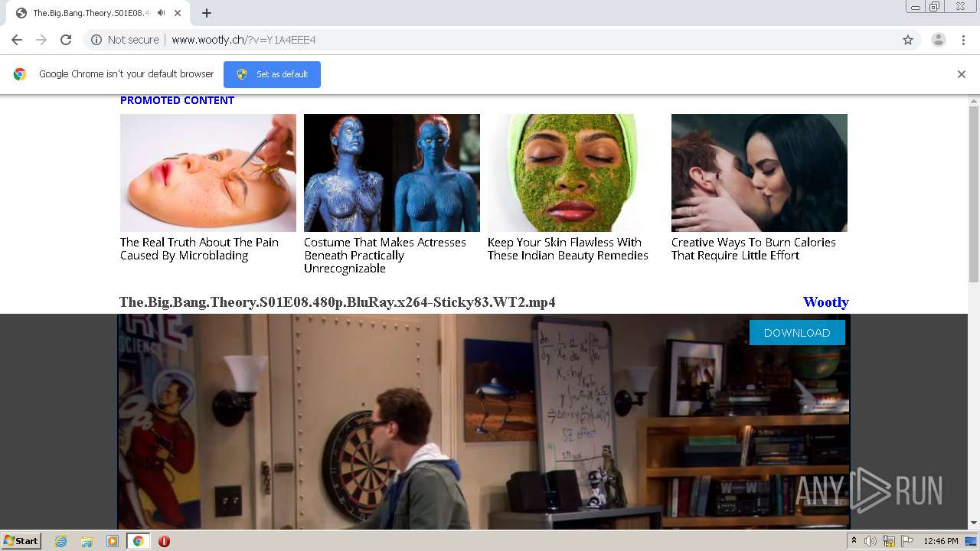This screenshot has height=551, width=980.
Task: Open system volume tray icon
Action: [x=871, y=541]
